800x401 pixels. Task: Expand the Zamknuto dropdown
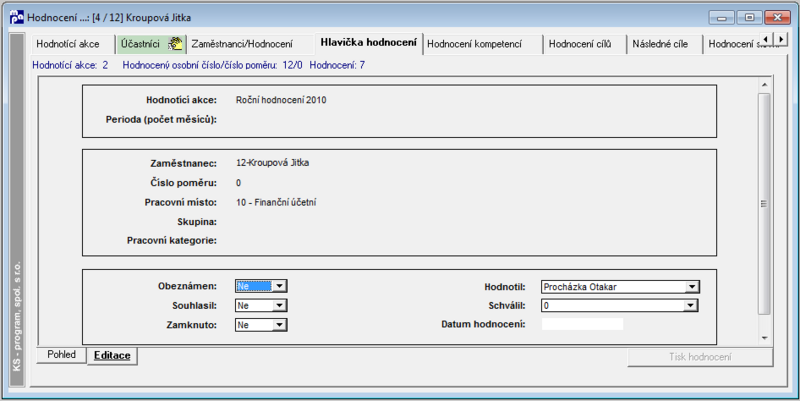279,325
